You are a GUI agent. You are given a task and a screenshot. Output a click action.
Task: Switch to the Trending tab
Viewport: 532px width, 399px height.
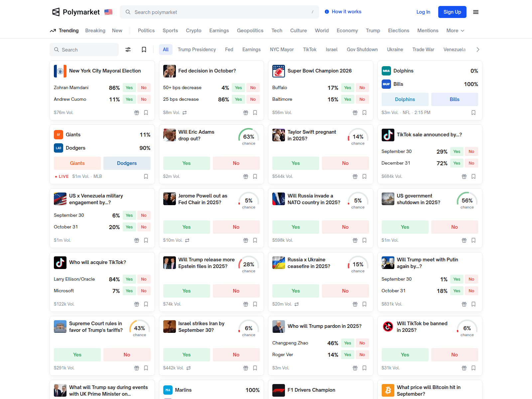tap(64, 31)
